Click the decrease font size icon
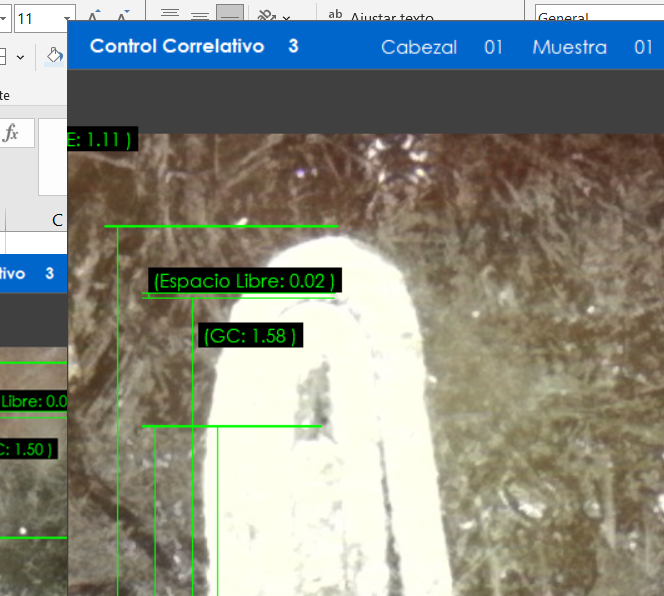Image resolution: width=664 pixels, height=596 pixels. point(122,17)
